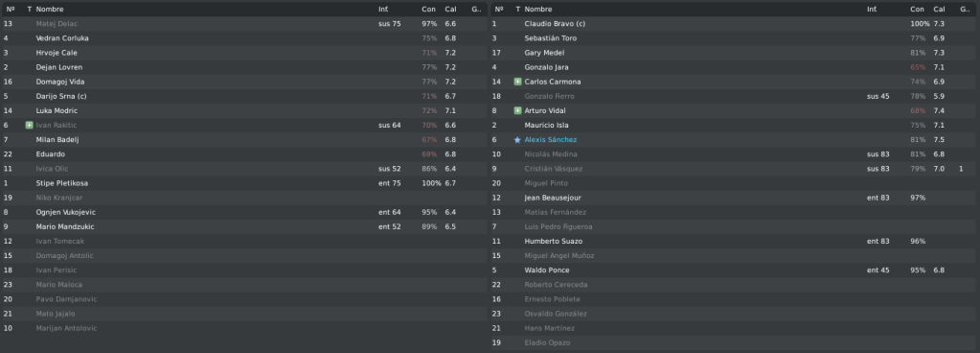Click the green plus icon beside Carlos Carmona
Image resolution: width=980 pixels, height=353 pixels.
click(517, 82)
